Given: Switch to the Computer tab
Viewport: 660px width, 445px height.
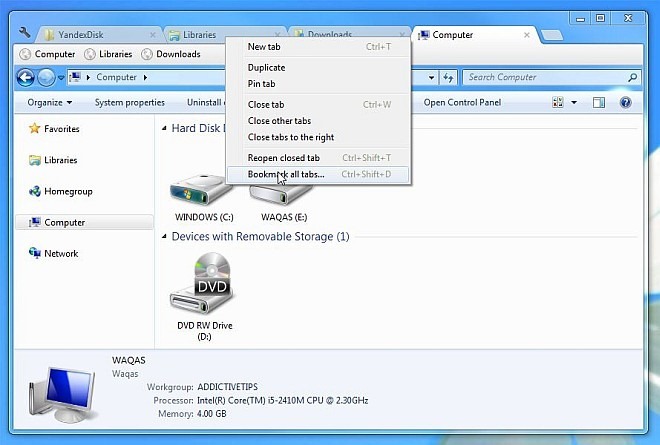Looking at the screenshot, I should tap(476, 35).
